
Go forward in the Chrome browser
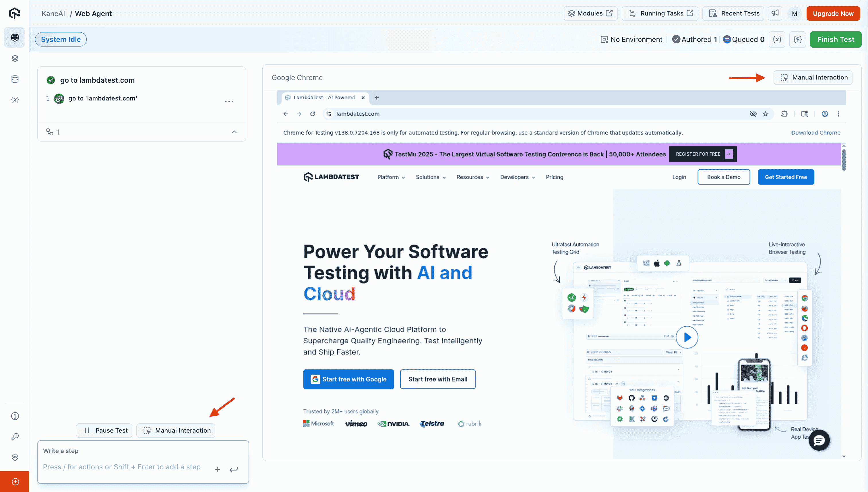[299, 114]
